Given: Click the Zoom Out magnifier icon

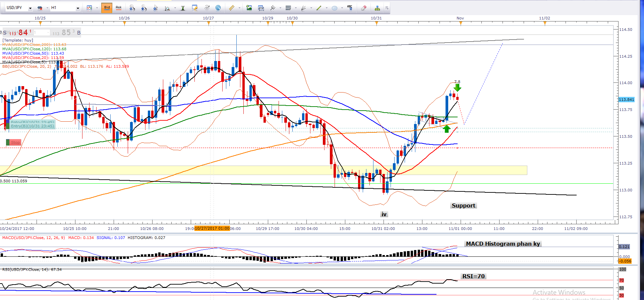Looking at the screenshot, I should (144, 8).
